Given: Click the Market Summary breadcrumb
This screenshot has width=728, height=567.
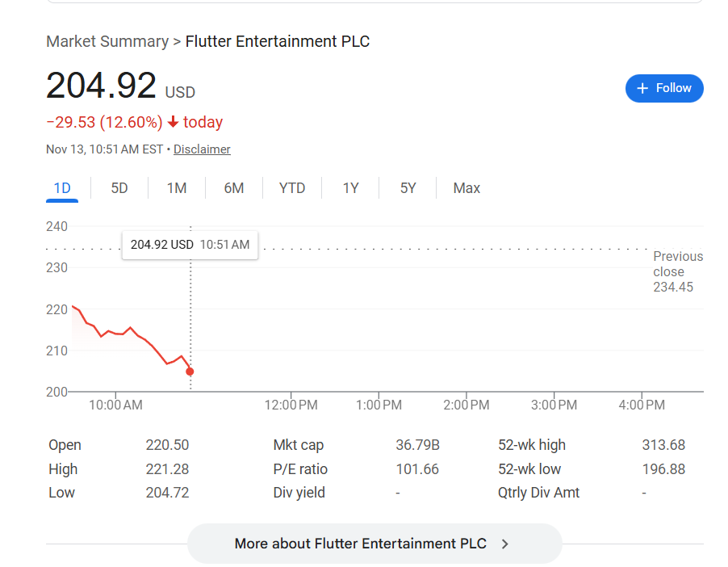Looking at the screenshot, I should tap(107, 41).
